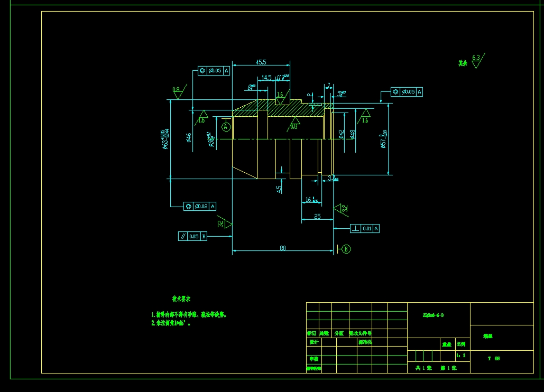This screenshot has height=392, width=544.
Task: Click the 审核 label in title block
Action: point(314,359)
